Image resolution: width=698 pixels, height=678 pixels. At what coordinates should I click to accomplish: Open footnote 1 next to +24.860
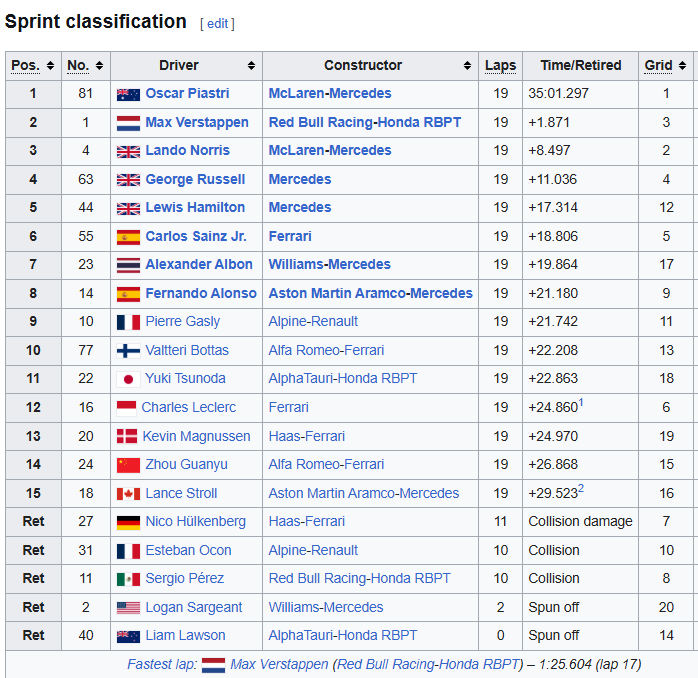[581, 402]
